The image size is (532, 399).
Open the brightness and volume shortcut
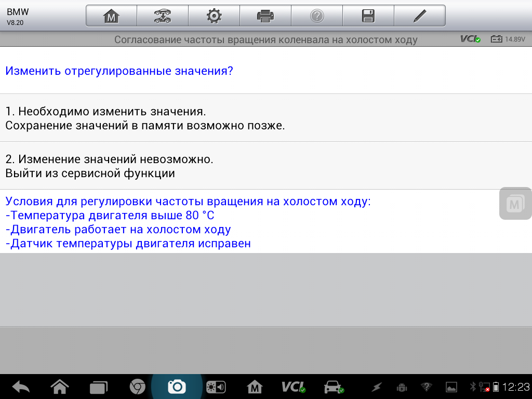click(x=216, y=387)
